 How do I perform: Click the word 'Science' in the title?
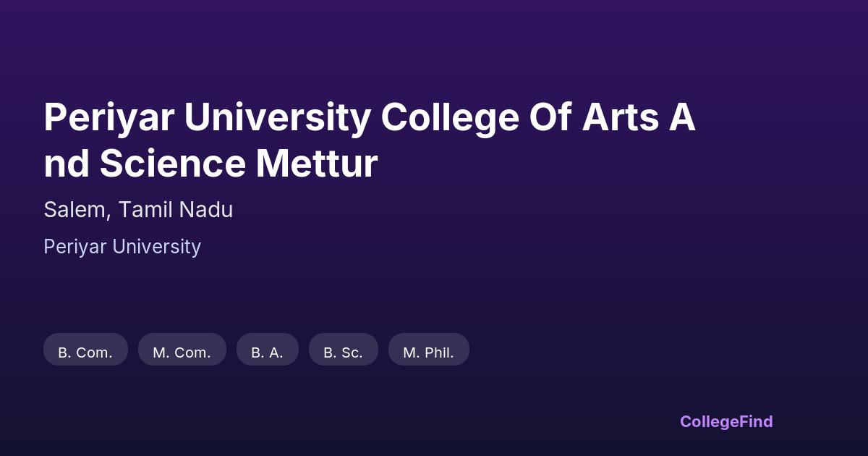click(172, 164)
